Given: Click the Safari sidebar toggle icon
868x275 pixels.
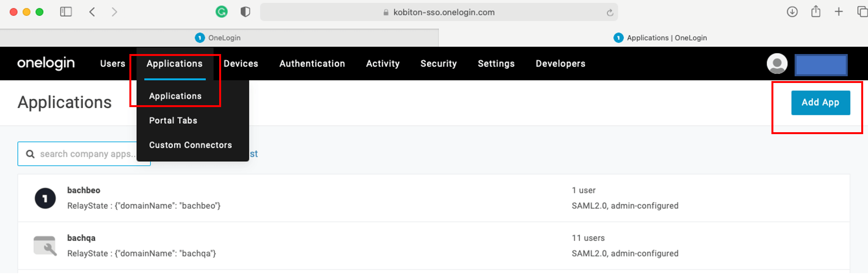Looking at the screenshot, I should coord(66,12).
